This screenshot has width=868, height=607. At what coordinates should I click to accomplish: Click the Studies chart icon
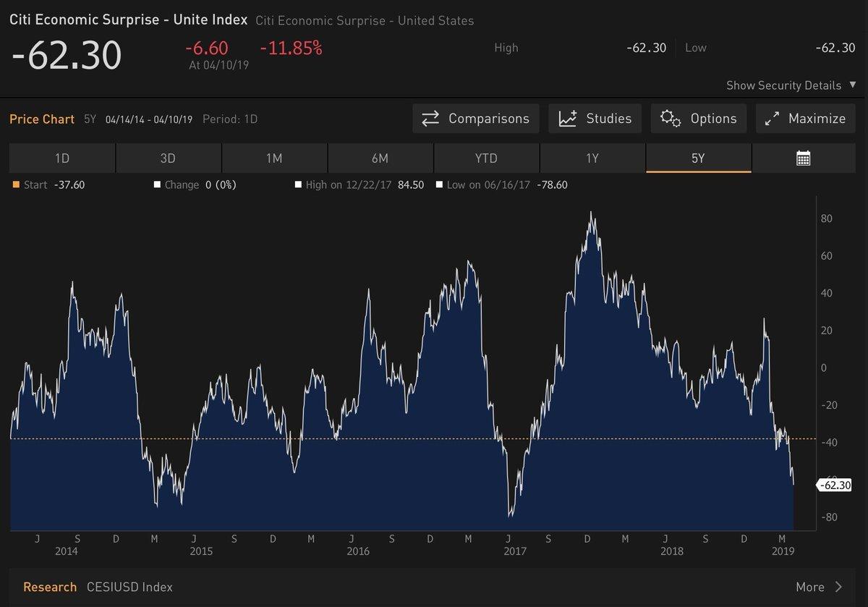pyautogui.click(x=568, y=119)
